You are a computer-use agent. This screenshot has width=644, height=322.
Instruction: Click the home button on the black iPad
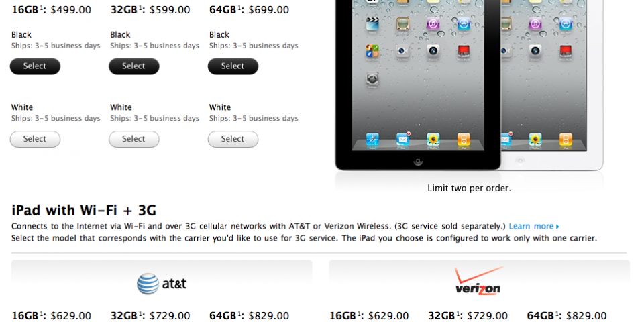tap(418, 161)
